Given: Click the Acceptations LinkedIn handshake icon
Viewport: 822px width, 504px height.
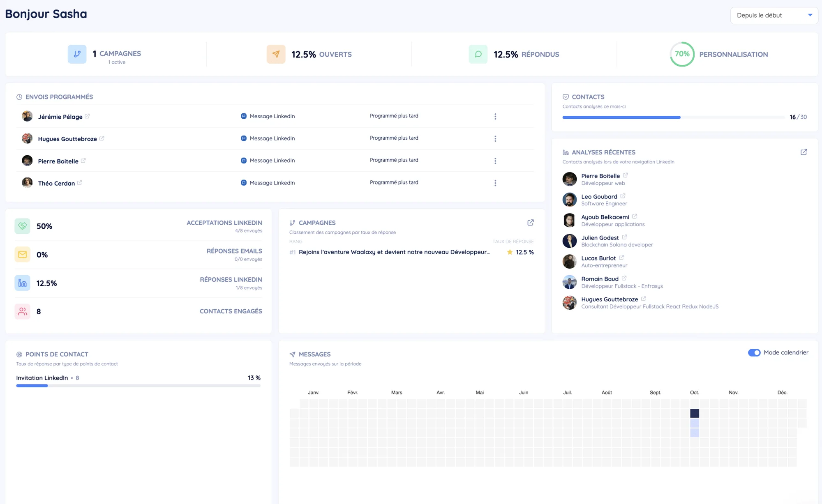Looking at the screenshot, I should [x=22, y=226].
